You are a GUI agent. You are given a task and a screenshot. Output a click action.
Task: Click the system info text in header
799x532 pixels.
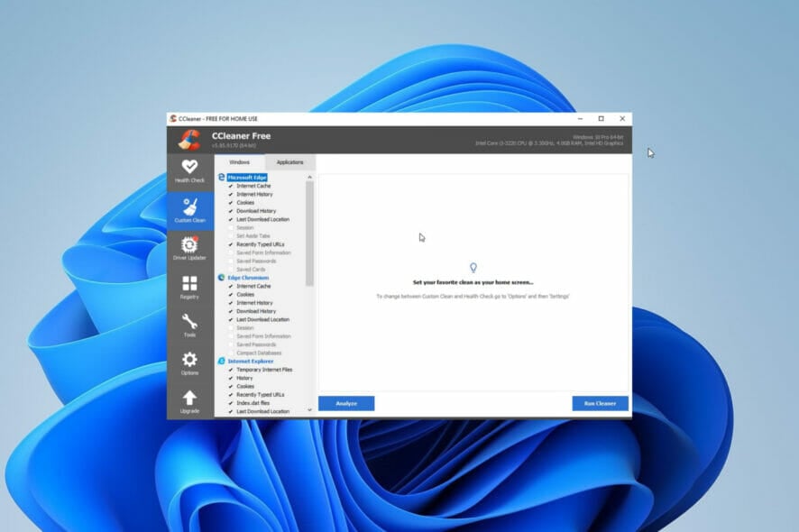click(549, 140)
